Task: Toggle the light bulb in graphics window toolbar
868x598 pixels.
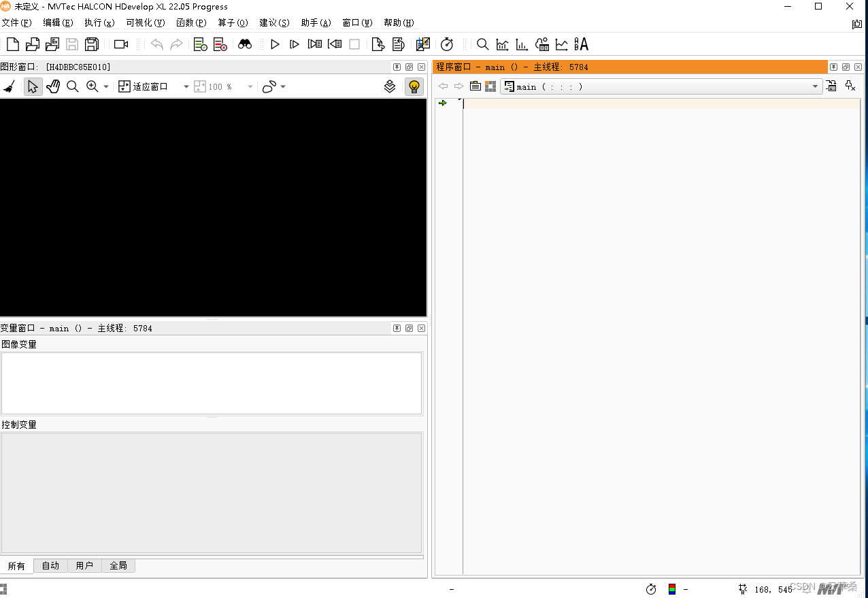Action: point(414,86)
